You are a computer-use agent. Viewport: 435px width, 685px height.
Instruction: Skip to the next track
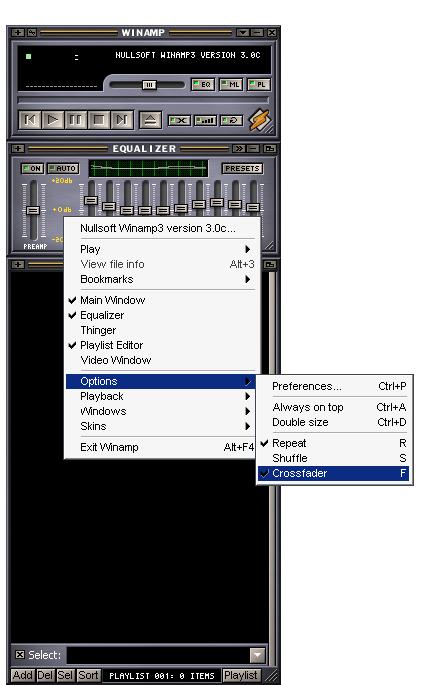pyautogui.click(x=122, y=120)
